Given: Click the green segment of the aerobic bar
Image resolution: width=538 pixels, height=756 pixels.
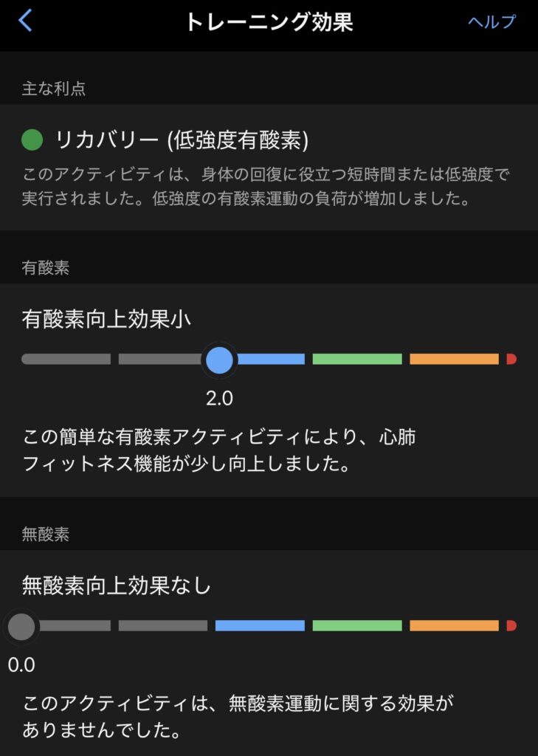Looking at the screenshot, I should [x=357, y=360].
